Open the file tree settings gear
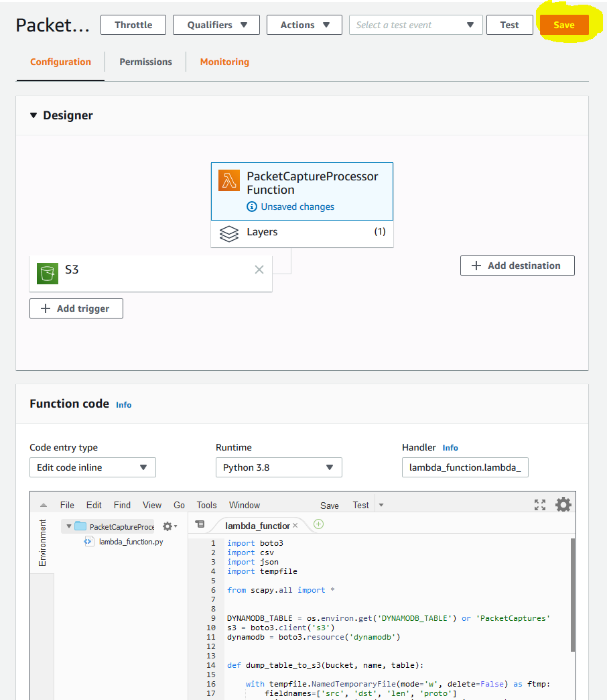 point(170,526)
